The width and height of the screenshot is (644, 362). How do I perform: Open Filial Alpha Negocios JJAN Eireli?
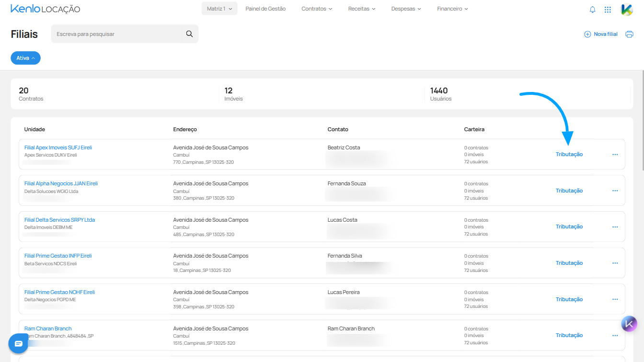(x=61, y=183)
